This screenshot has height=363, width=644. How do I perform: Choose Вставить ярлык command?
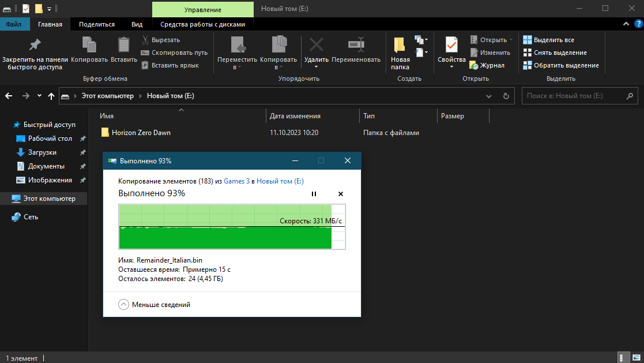click(x=170, y=65)
